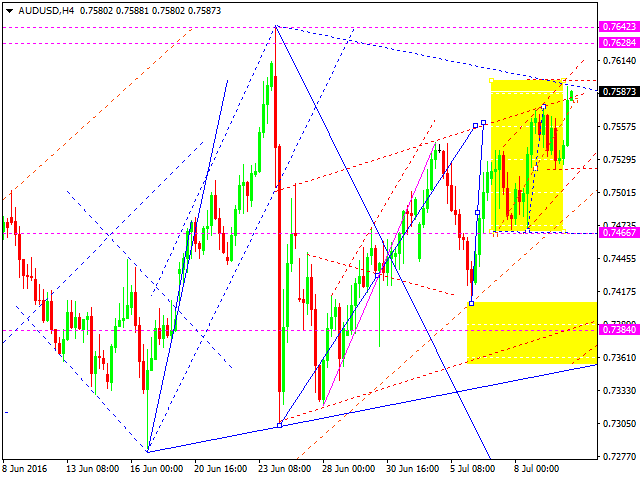Click the 8 Jun 2016 date label

pyautogui.click(x=25, y=469)
